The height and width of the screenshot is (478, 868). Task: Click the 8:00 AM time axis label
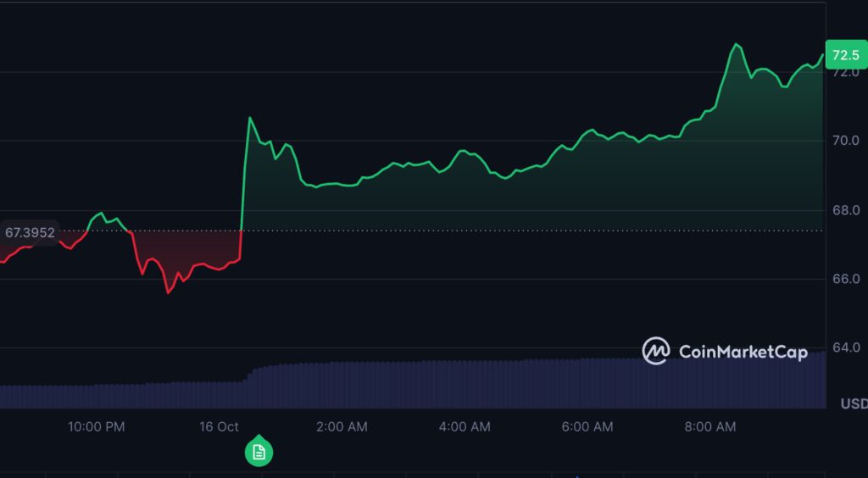click(x=710, y=427)
